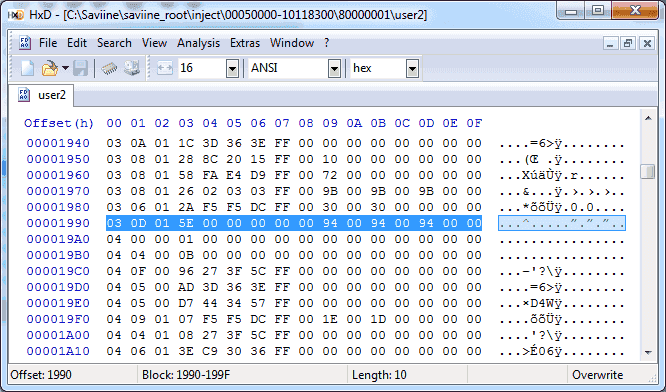666x392 pixels.
Task: Click the Overwrite mode status indicator
Action: [x=597, y=375]
